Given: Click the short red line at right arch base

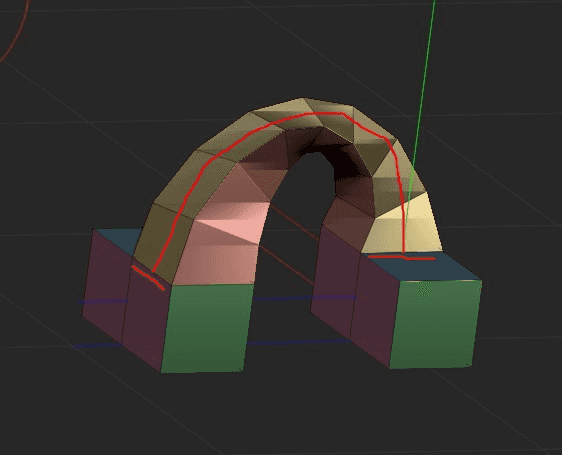Looking at the screenshot, I should click(x=402, y=257).
